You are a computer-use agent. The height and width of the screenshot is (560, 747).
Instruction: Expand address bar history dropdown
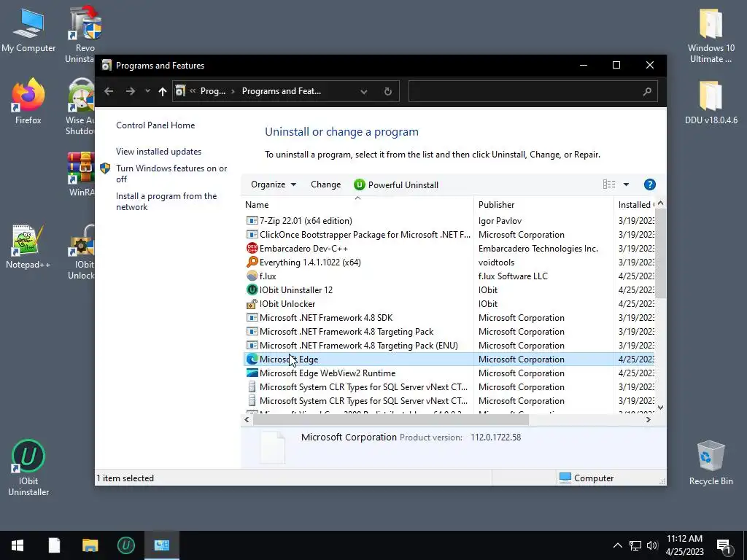pyautogui.click(x=363, y=91)
